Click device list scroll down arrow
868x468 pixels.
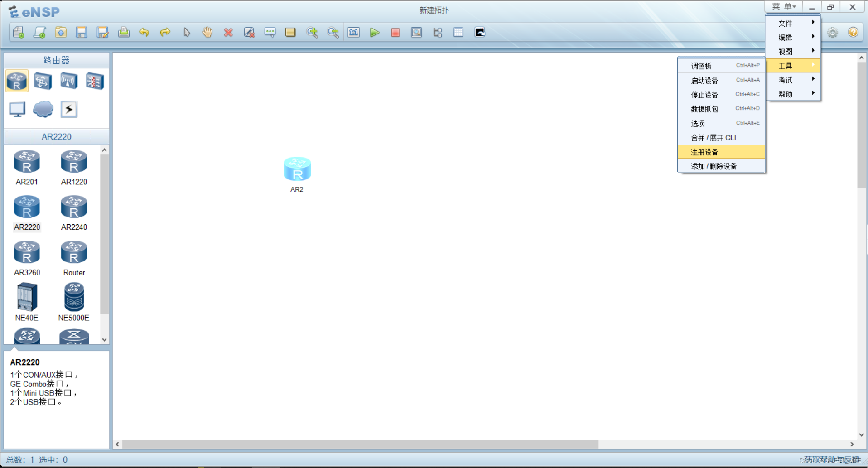(x=105, y=339)
